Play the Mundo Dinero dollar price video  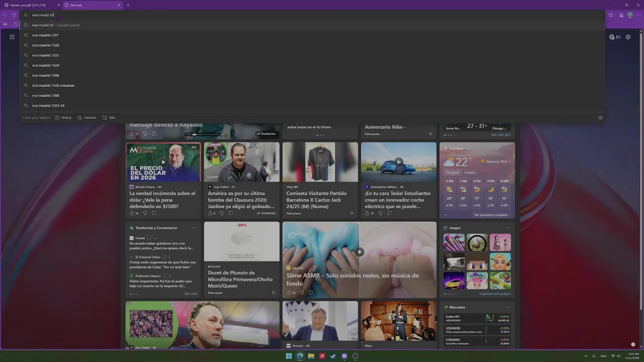pyautogui.click(x=163, y=162)
